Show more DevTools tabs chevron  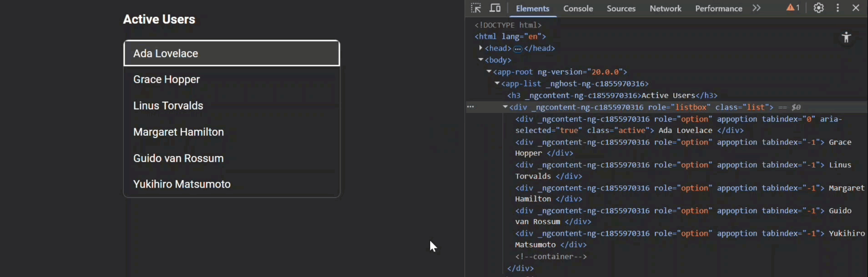click(x=757, y=8)
